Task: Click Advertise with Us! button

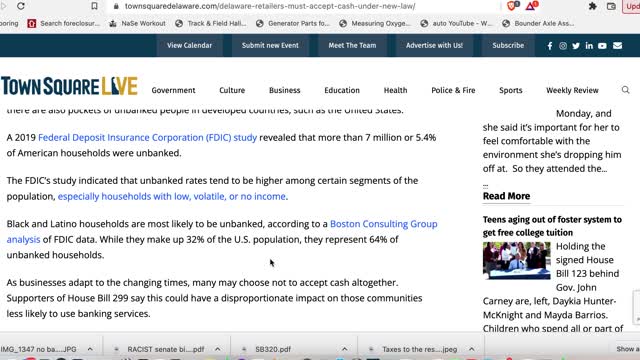Action: [x=434, y=45]
